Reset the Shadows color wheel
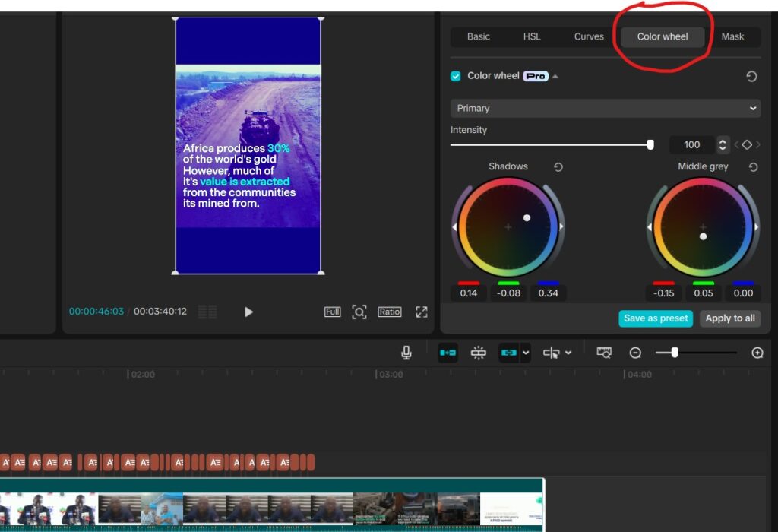The image size is (778, 532). point(558,167)
